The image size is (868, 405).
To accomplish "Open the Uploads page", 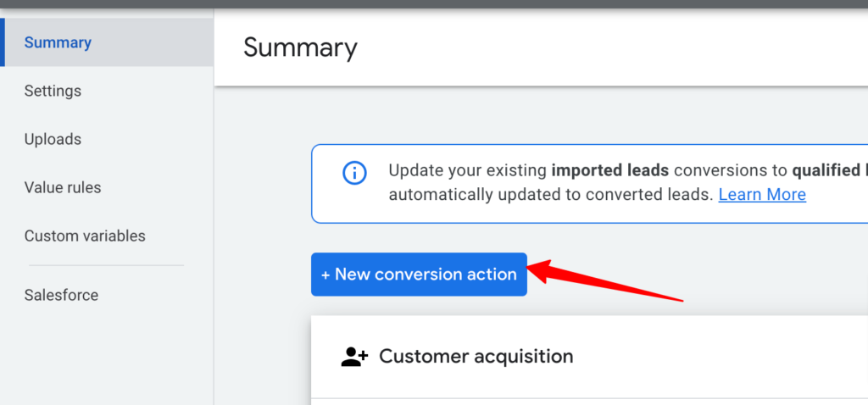I will [x=53, y=139].
